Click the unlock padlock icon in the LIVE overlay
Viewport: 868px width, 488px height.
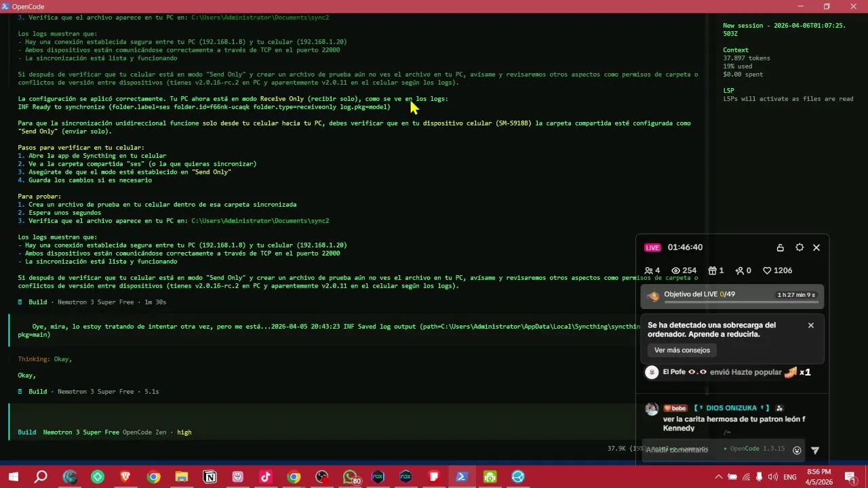[x=780, y=248]
